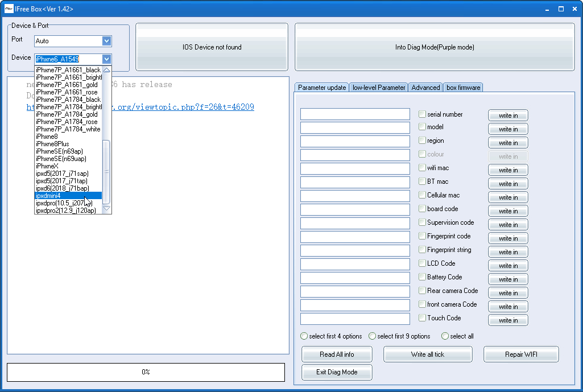
Task: Click write in for Touch Code
Action: click(508, 320)
